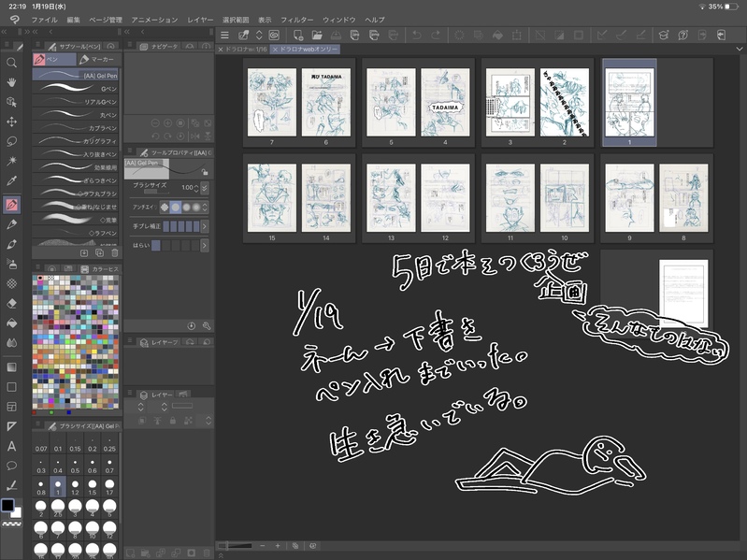Select the Eyedropper tool
747x560 pixels.
pos(11,181)
